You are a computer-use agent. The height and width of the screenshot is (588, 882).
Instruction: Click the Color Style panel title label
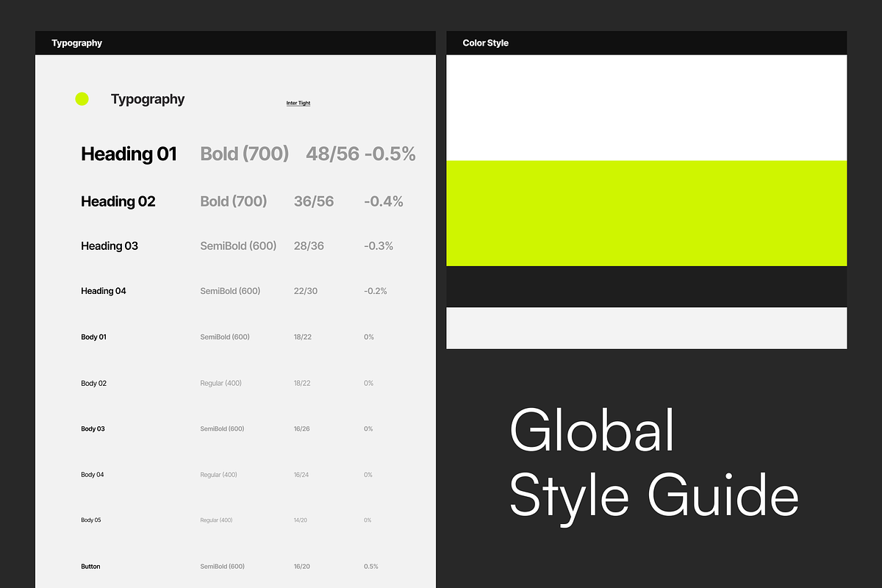coord(485,43)
